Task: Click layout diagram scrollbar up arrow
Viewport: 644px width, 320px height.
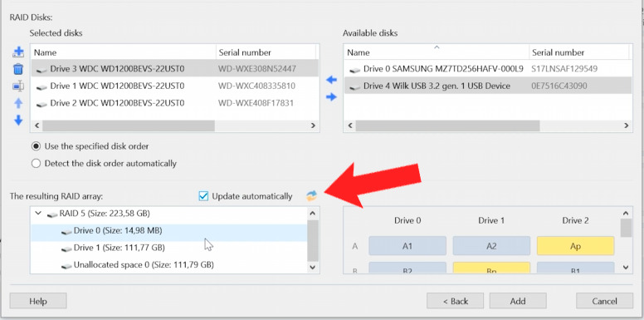Action: pos(626,213)
